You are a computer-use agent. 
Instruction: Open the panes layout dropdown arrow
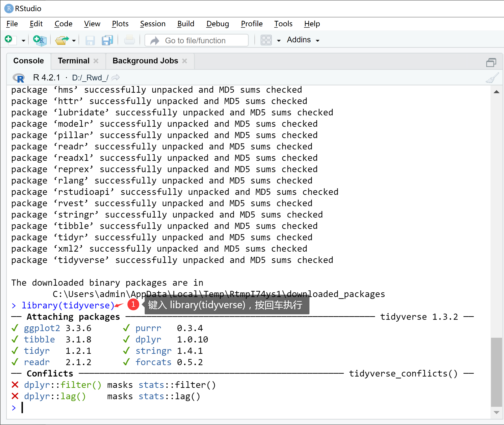[279, 40]
